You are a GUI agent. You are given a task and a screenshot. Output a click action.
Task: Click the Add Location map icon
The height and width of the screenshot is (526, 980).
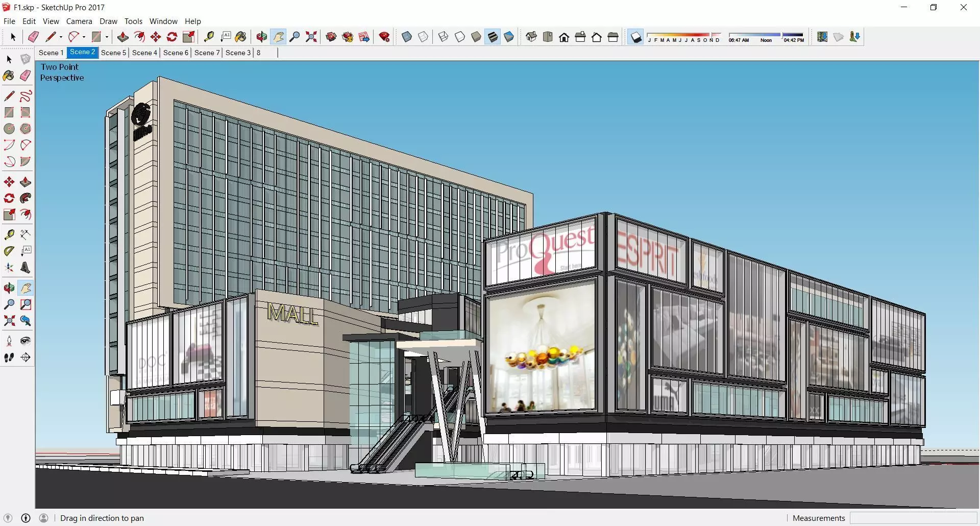[822, 37]
